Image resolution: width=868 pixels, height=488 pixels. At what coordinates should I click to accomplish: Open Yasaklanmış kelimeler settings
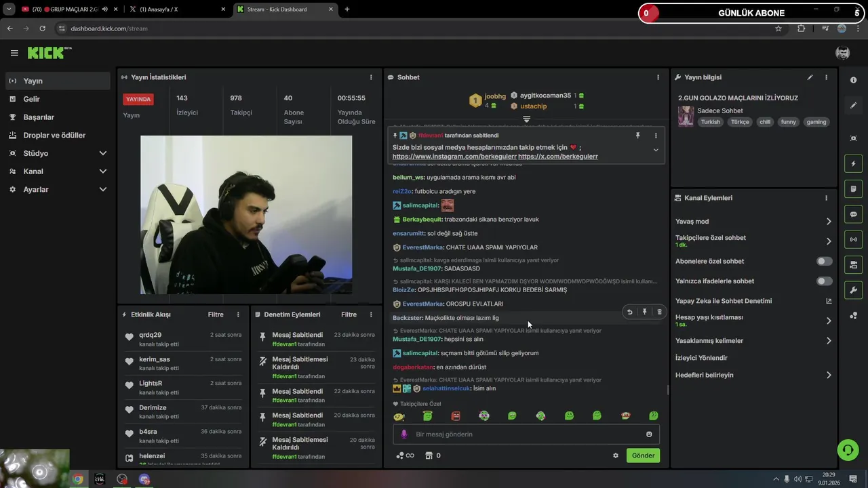click(753, 341)
